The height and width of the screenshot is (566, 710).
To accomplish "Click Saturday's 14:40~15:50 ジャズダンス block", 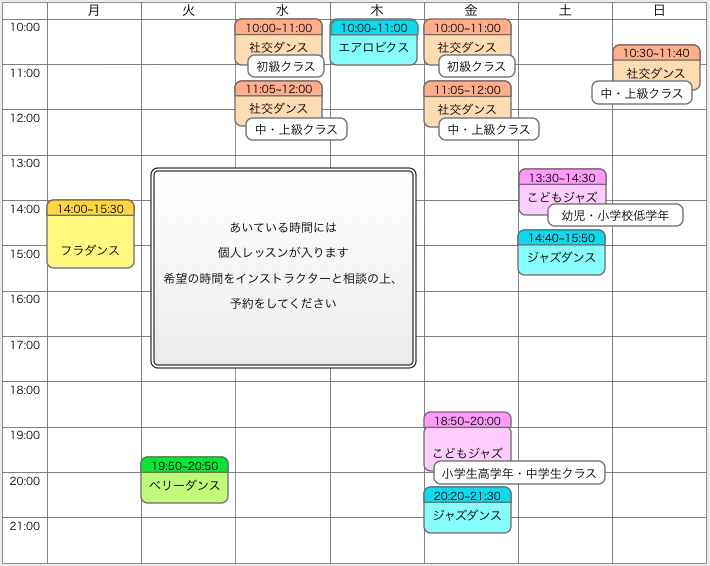I will click(561, 257).
